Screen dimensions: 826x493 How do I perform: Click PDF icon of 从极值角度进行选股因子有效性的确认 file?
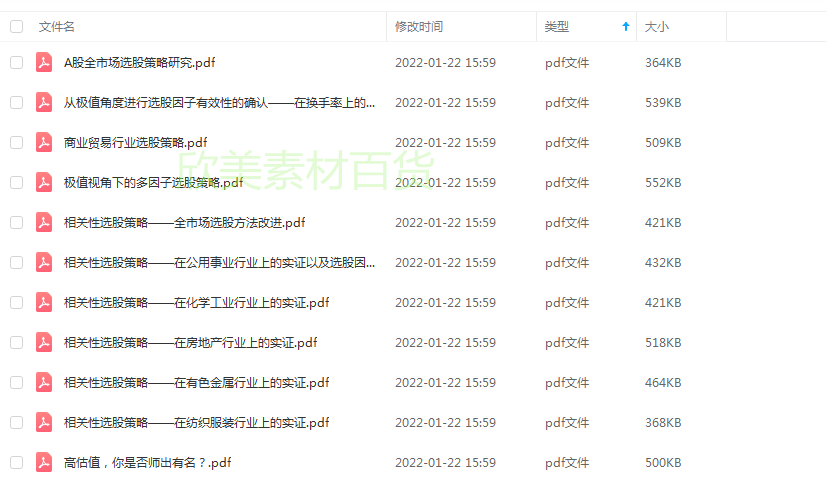(x=44, y=102)
